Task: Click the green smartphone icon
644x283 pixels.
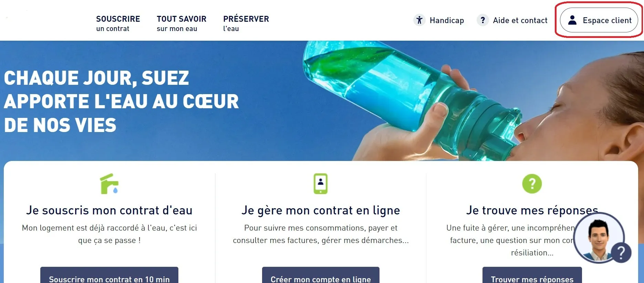Action: (320, 184)
